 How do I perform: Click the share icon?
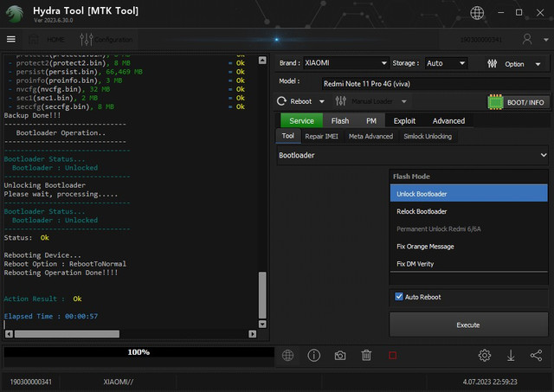point(537,356)
